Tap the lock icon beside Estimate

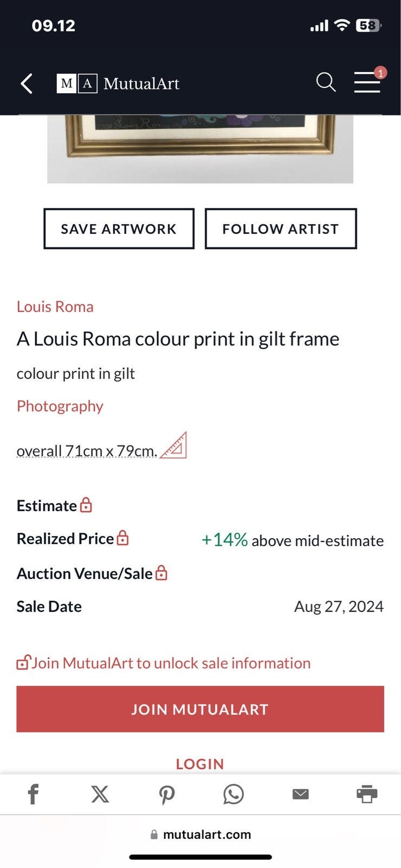[x=86, y=506]
